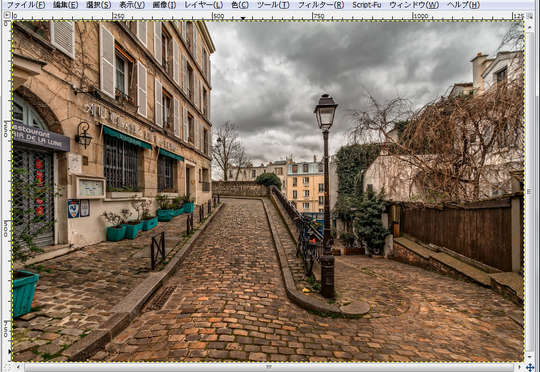Image resolution: width=540 pixels, height=372 pixels.
Task: Open the フィルター(R) menu
Action: 321,5
